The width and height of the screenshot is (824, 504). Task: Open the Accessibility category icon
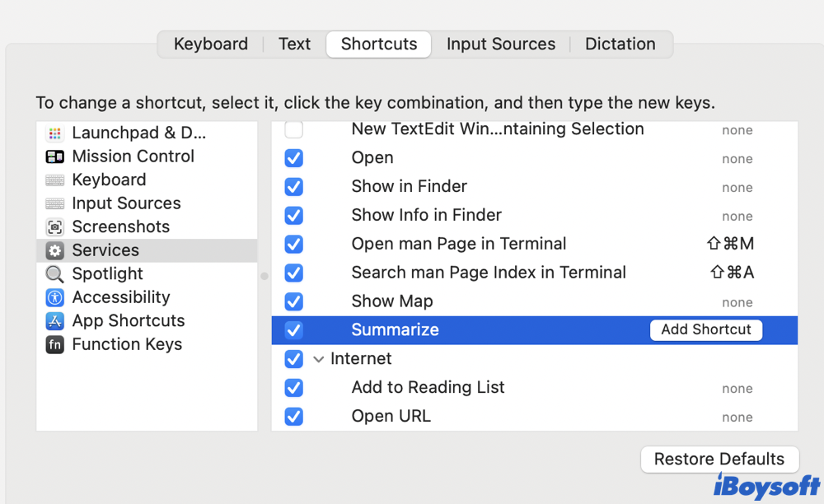[55, 297]
